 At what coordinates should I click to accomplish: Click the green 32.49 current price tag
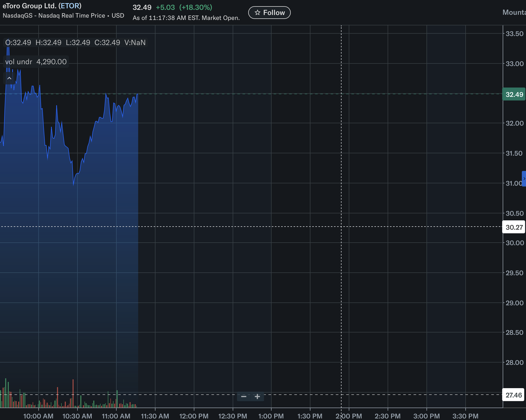(514, 94)
